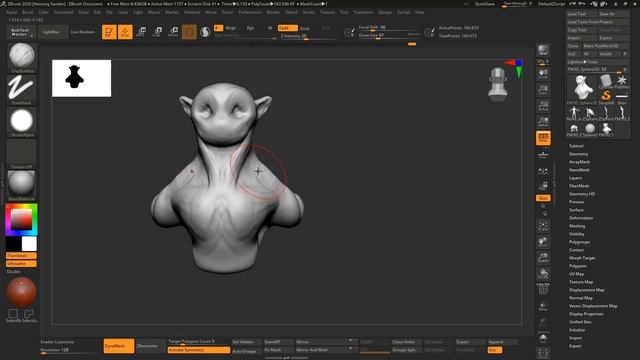Screen dimensions: 640x360
Task: Select the Edit mode button
Action: [x=109, y=32]
